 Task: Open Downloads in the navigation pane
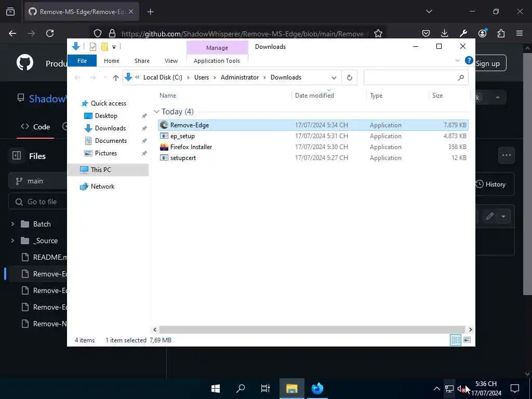(x=110, y=128)
